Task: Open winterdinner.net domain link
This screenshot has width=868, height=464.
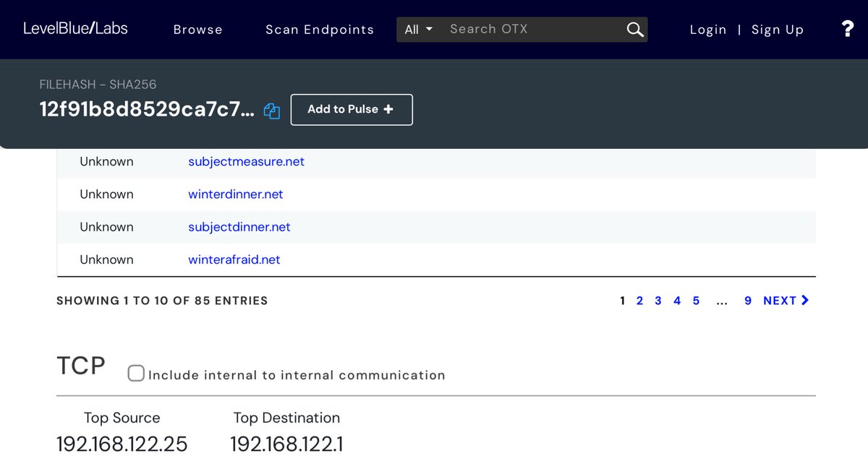Action: (x=235, y=194)
